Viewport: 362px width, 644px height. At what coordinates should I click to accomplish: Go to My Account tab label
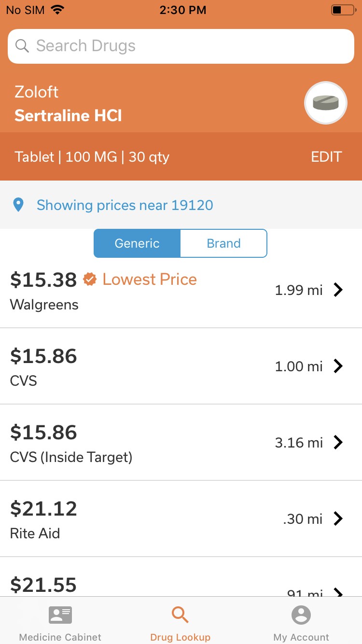point(301,637)
